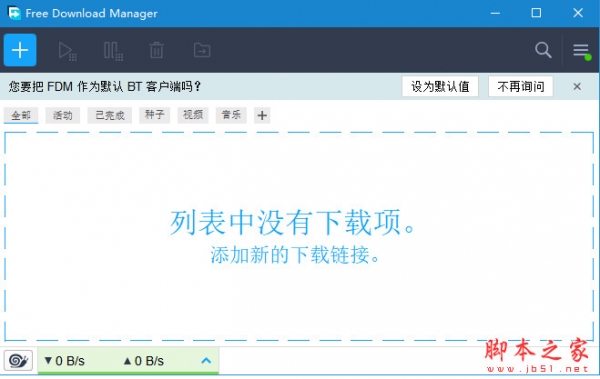Add a new tag with plus button

coord(262,115)
